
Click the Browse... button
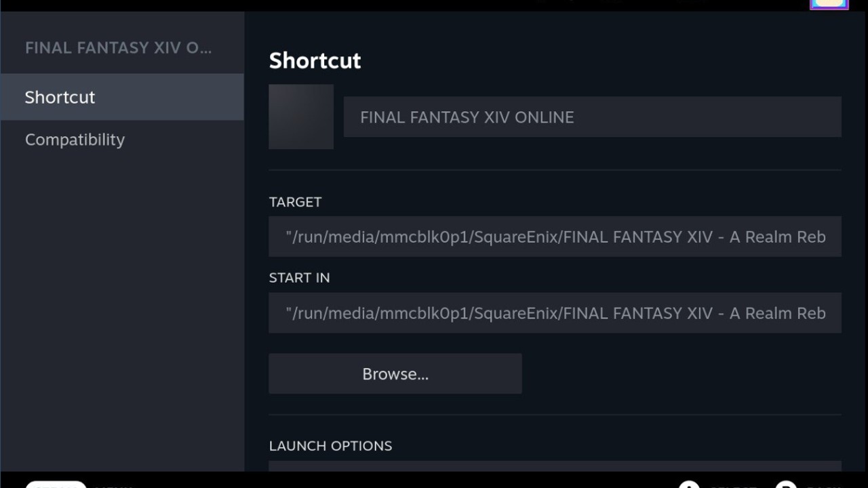395,373
